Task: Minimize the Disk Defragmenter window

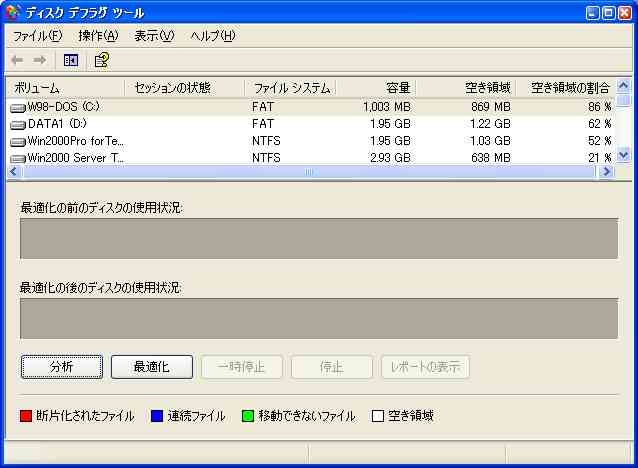Action: pos(592,13)
